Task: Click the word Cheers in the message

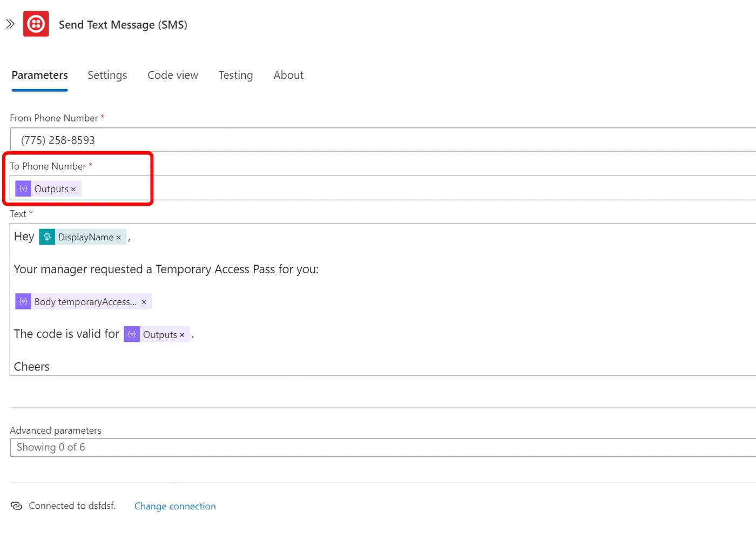Action: (32, 367)
